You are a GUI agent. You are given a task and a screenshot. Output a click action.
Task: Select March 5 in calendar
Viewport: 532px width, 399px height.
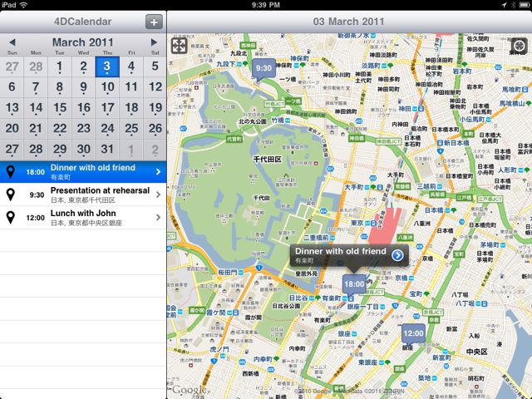coord(155,66)
